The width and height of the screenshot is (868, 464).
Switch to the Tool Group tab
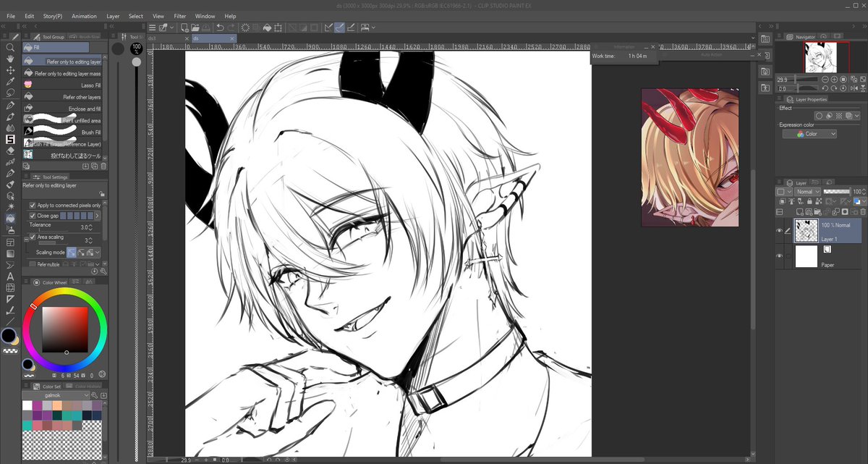(x=49, y=37)
